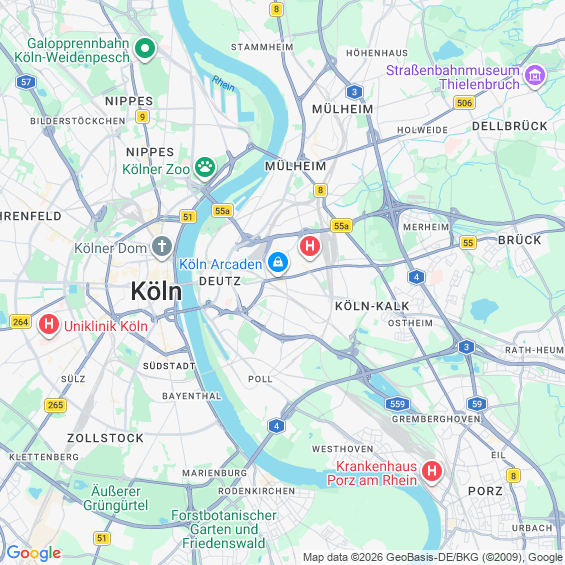The width and height of the screenshot is (565, 565).
Task: Open the Köln Arcaden shopping bag pin
Action: (278, 263)
